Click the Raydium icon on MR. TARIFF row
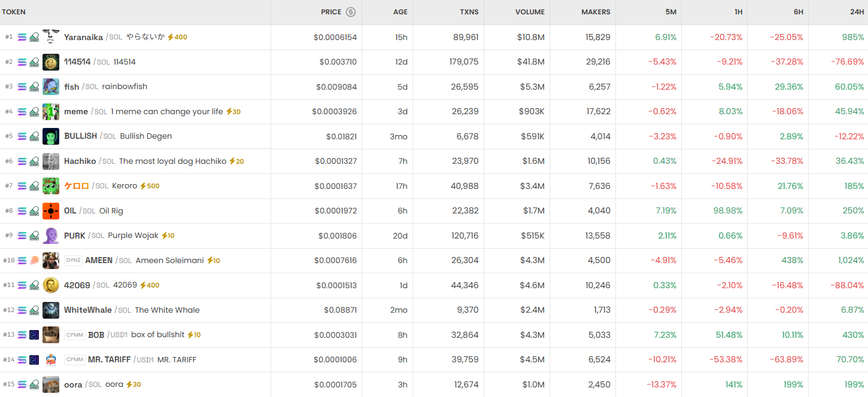Image resolution: width=868 pixels, height=397 pixels. point(34,360)
